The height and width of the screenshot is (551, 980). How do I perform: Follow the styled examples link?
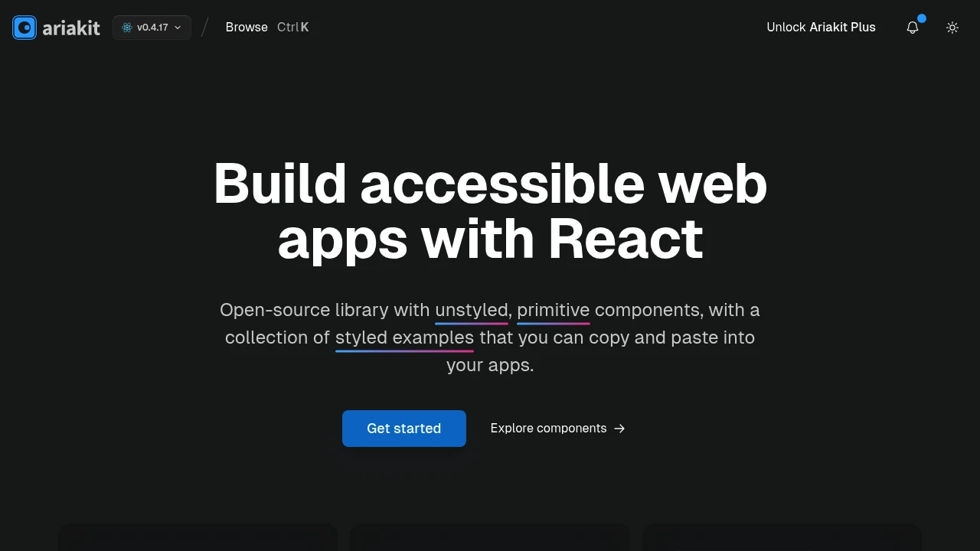click(x=404, y=337)
